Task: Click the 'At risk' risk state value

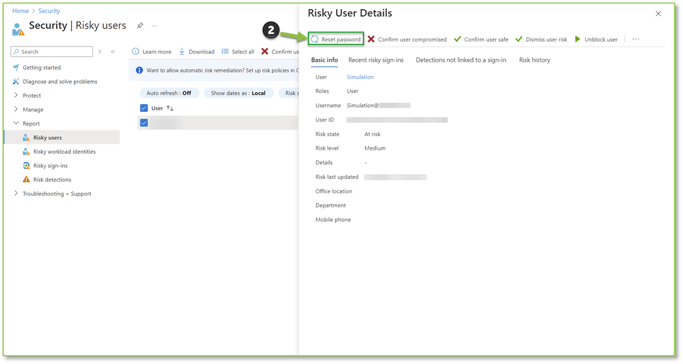Action: 372,134
